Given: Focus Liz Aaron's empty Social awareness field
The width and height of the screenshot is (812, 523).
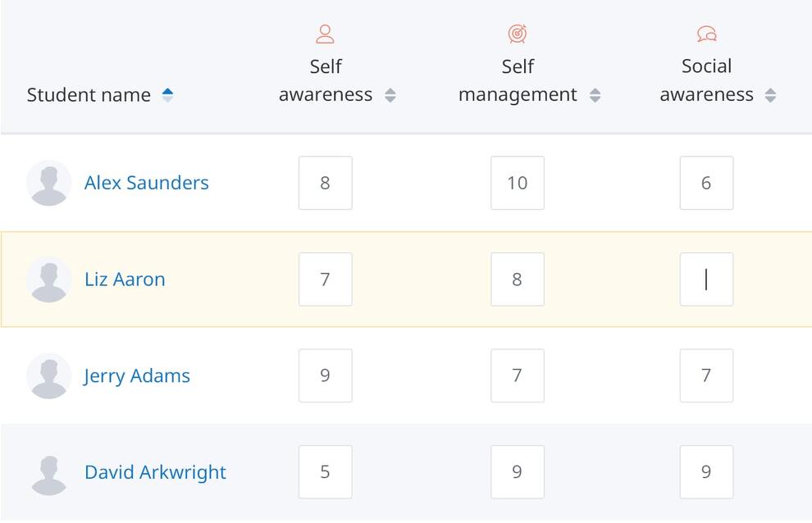Looking at the screenshot, I should 706,280.
